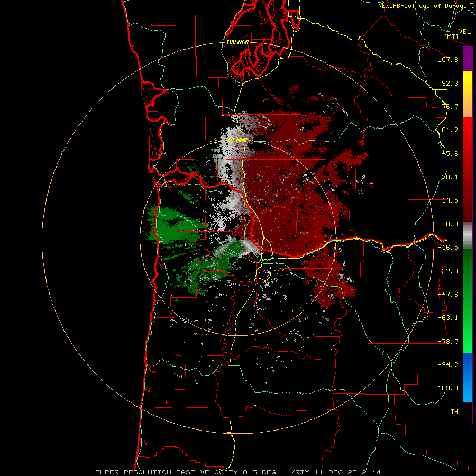
Task: Click the 50 NMI range ring label
Action: pyautogui.click(x=237, y=140)
